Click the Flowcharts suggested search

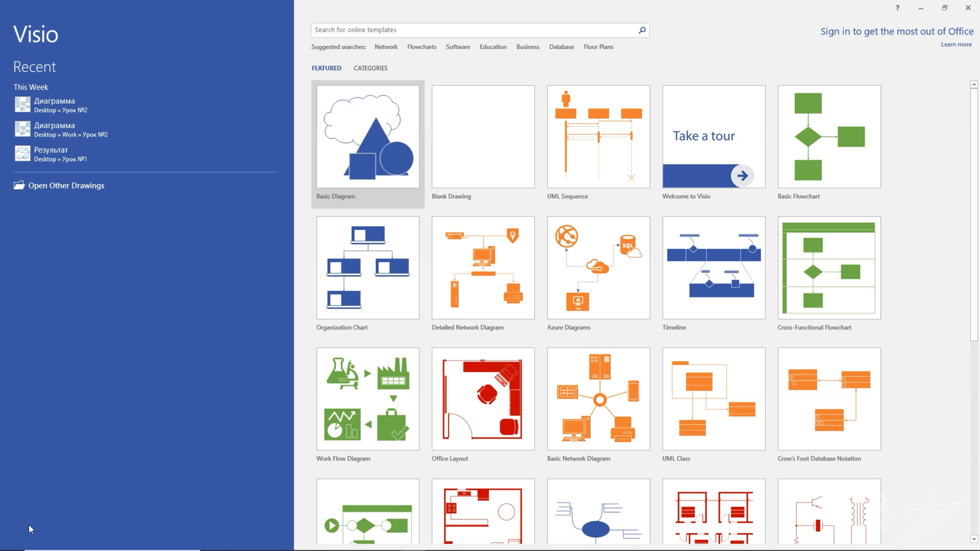pyautogui.click(x=422, y=47)
